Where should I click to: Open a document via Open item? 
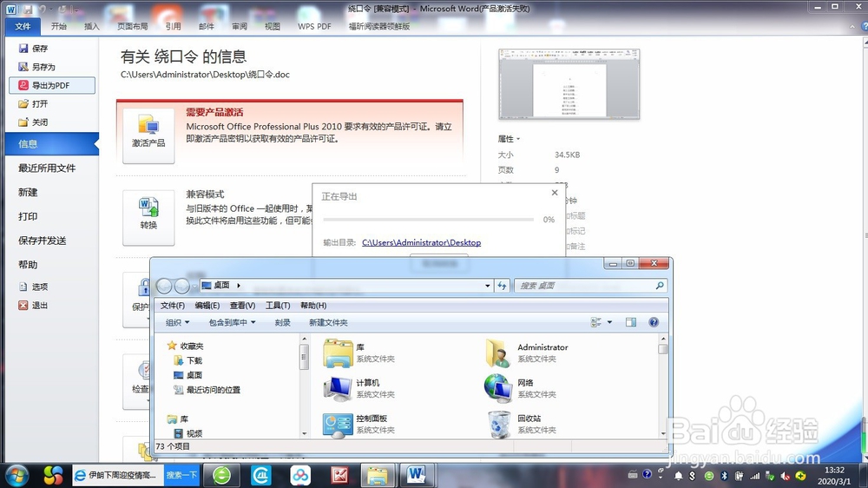coord(33,103)
